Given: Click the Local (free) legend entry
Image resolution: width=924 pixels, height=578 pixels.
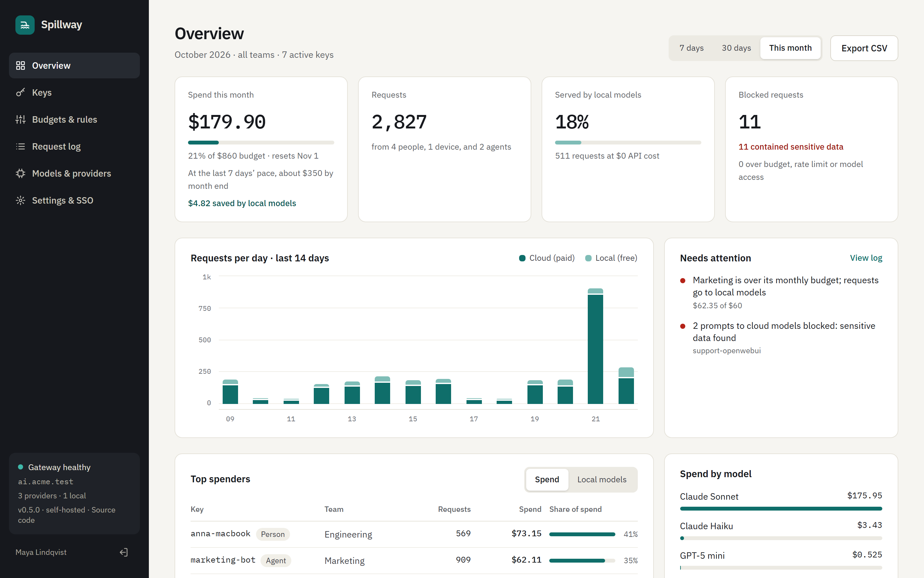Looking at the screenshot, I should (611, 258).
